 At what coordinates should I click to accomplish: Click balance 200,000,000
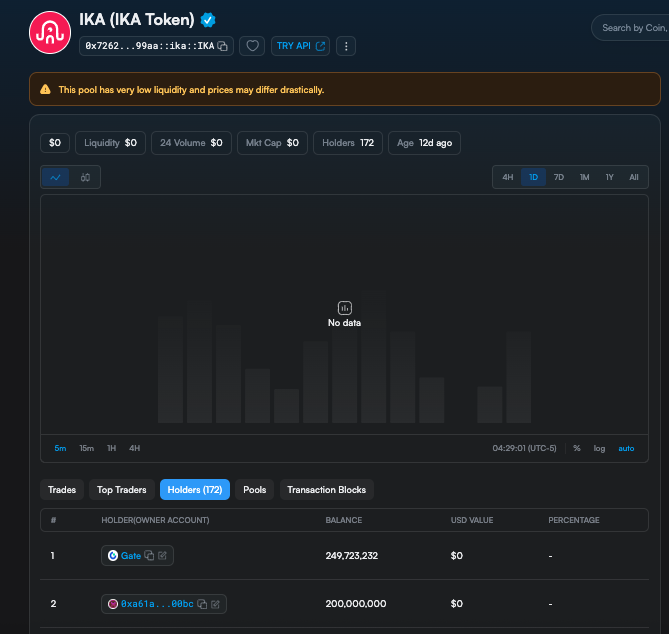[356, 604]
